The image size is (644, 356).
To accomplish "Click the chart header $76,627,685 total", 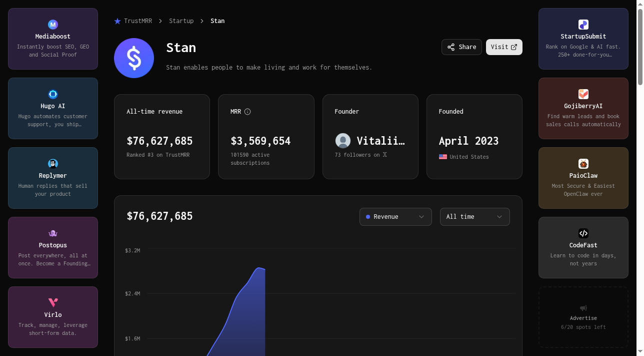I will (x=159, y=216).
